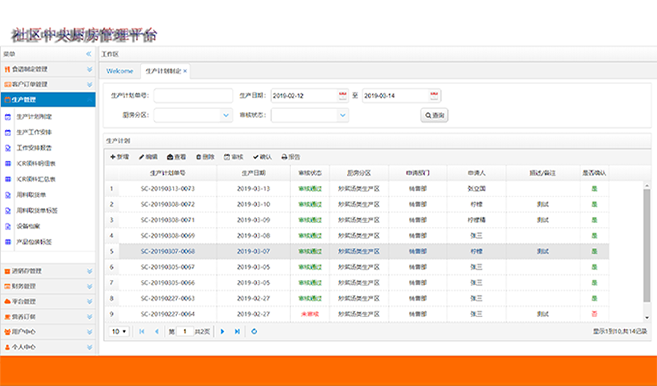Image resolution: width=657 pixels, height=386 pixels.
Task: Click the 删除 trash icon in toolbar
Action: coord(199,157)
